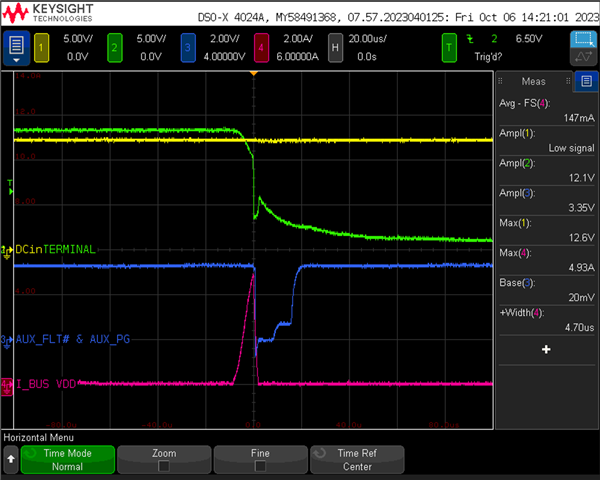The width and height of the screenshot is (600, 480).
Task: Open the green Trigger T badge
Action: [x=449, y=48]
